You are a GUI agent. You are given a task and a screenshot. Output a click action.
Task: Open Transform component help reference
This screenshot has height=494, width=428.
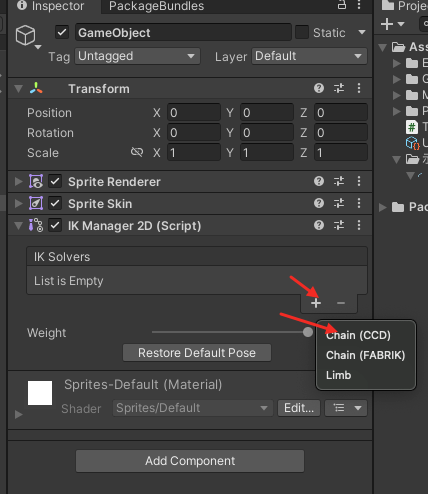(319, 88)
